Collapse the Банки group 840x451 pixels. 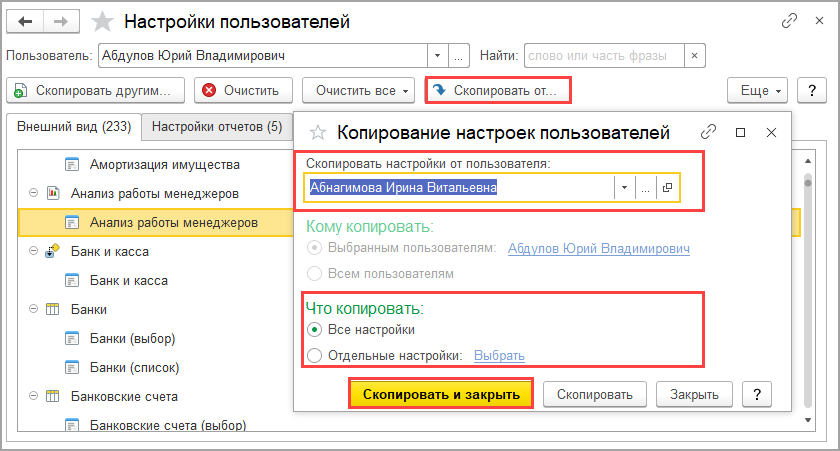point(33,309)
